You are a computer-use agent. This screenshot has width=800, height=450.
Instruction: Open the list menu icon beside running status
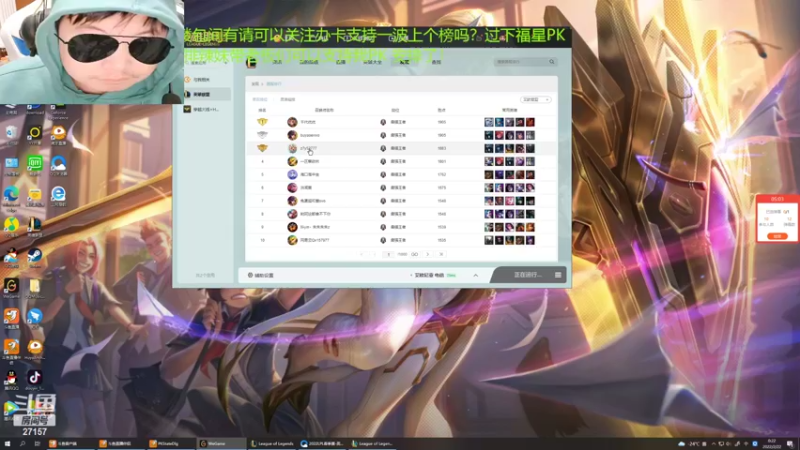pyautogui.click(x=558, y=275)
